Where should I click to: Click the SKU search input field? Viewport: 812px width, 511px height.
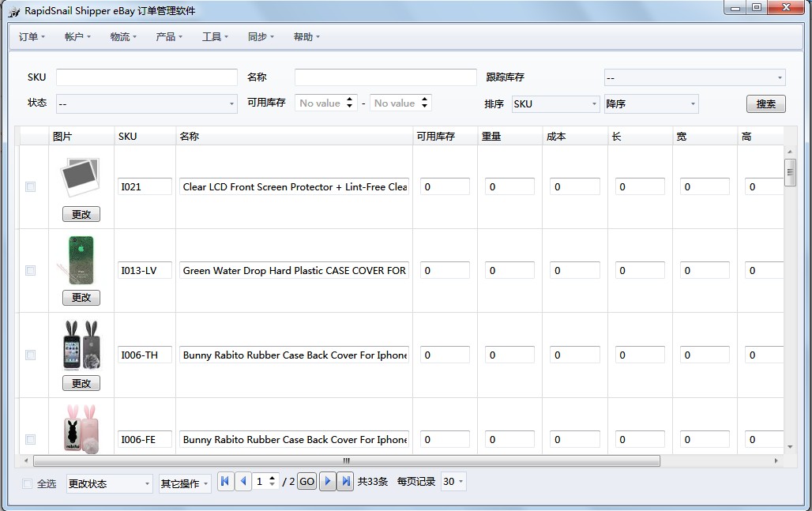(147, 77)
